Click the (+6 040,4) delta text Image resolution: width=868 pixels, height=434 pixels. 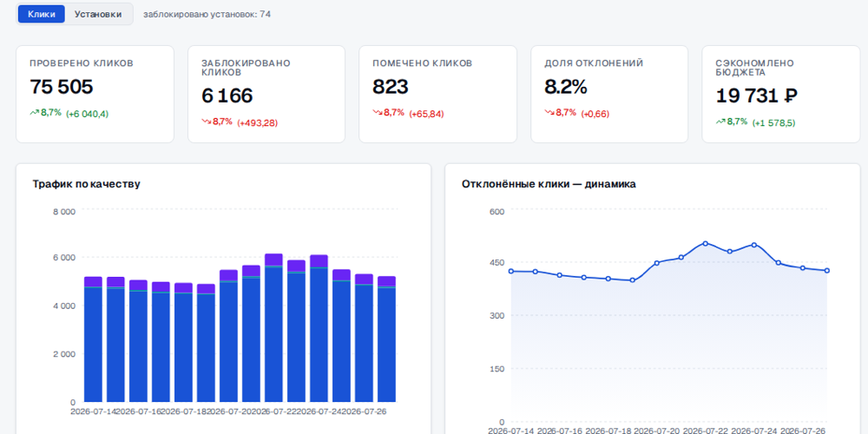pyautogui.click(x=88, y=114)
